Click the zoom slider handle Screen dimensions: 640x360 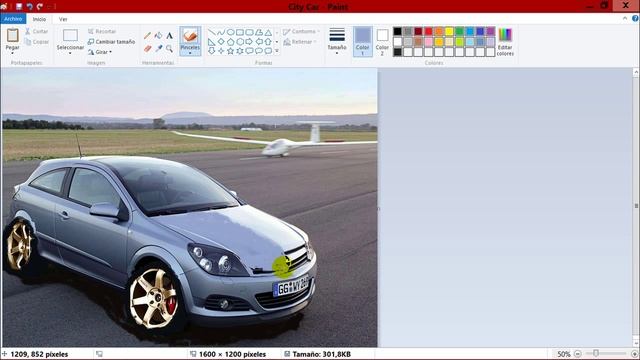[596, 353]
